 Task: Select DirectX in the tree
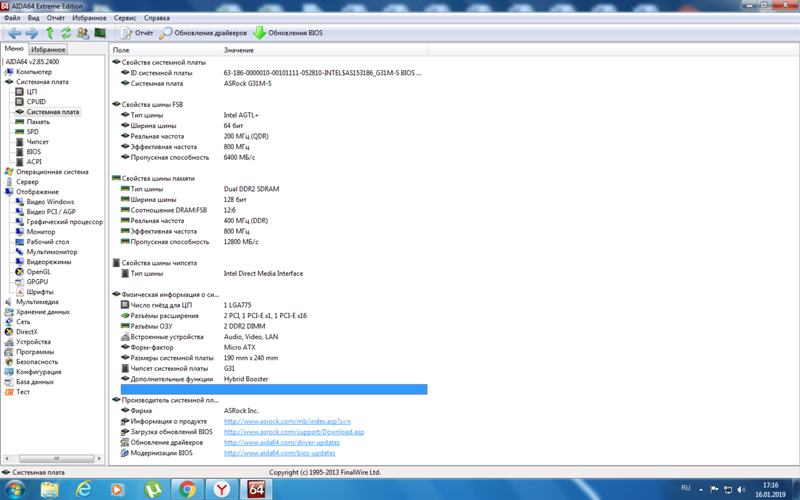[x=27, y=332]
